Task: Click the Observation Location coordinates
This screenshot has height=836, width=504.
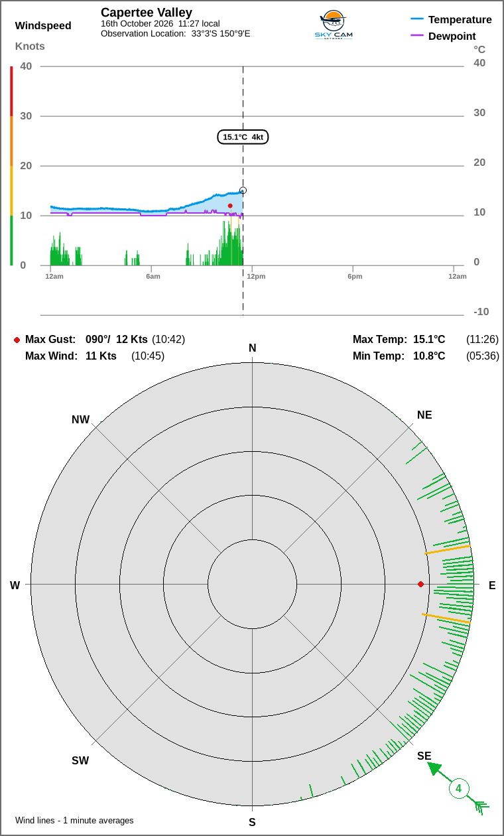Action: coord(221,33)
